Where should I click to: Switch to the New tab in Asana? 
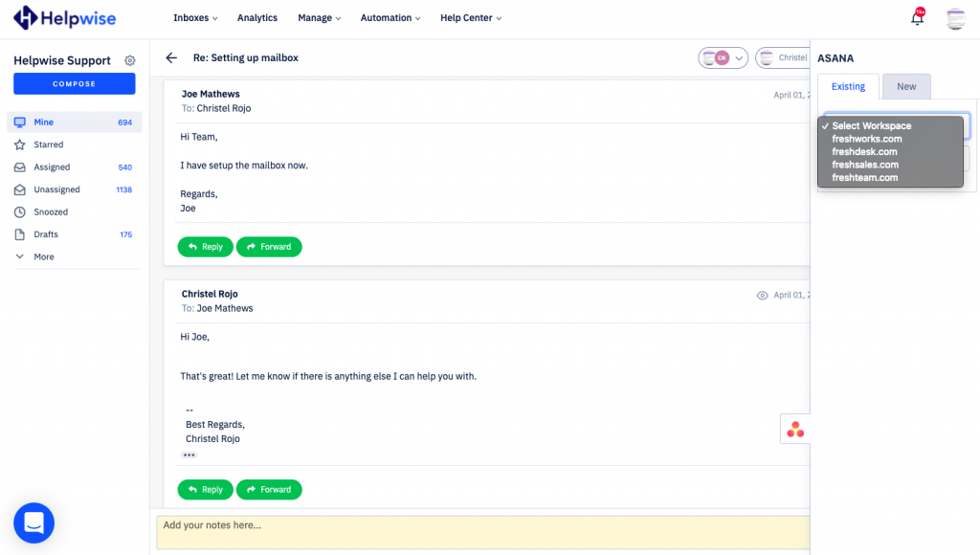tap(905, 86)
